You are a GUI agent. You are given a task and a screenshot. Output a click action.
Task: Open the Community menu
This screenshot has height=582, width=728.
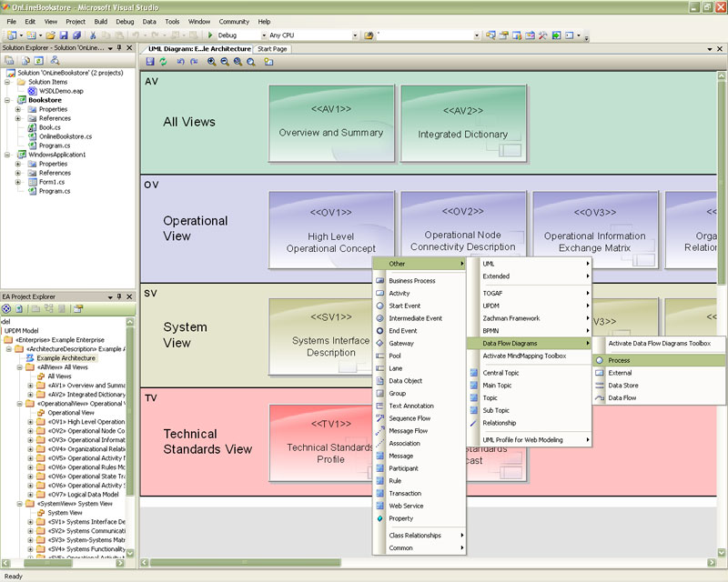(x=234, y=21)
